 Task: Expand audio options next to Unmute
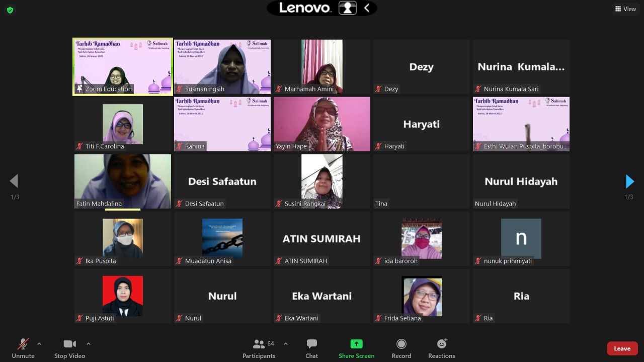coord(39,344)
